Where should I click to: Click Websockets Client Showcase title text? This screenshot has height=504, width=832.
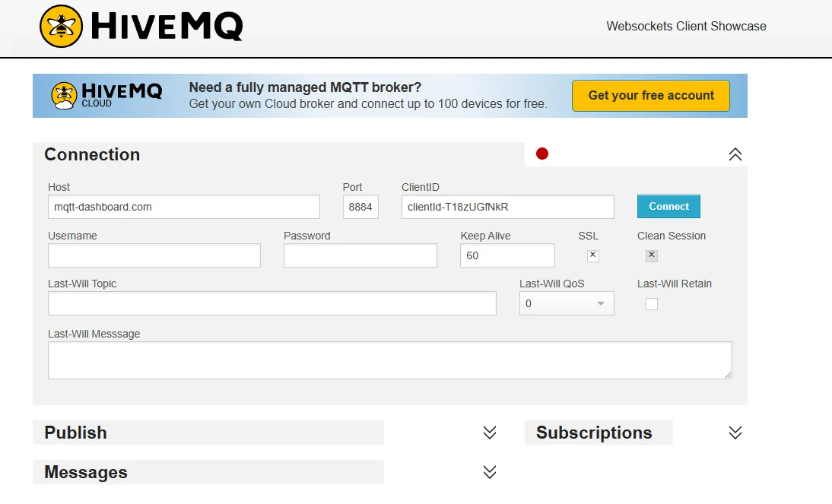pos(686,26)
